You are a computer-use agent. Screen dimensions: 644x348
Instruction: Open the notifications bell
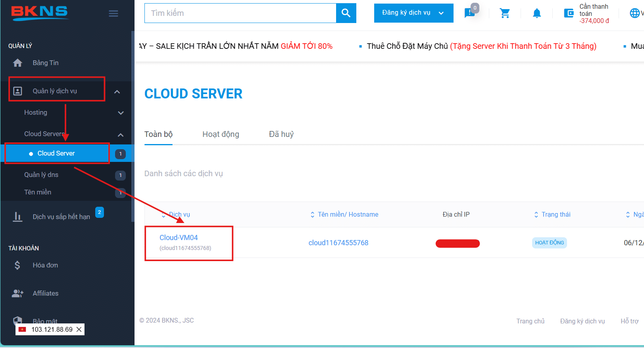tap(537, 13)
